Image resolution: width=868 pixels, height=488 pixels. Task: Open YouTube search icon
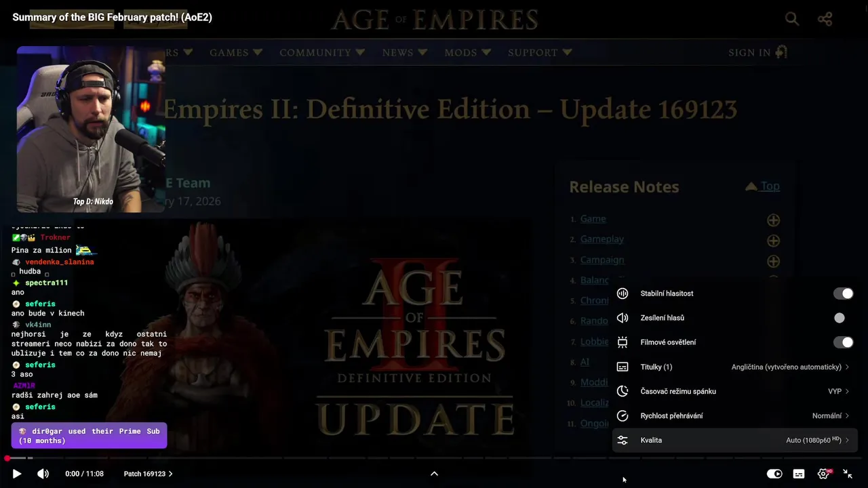(x=792, y=19)
